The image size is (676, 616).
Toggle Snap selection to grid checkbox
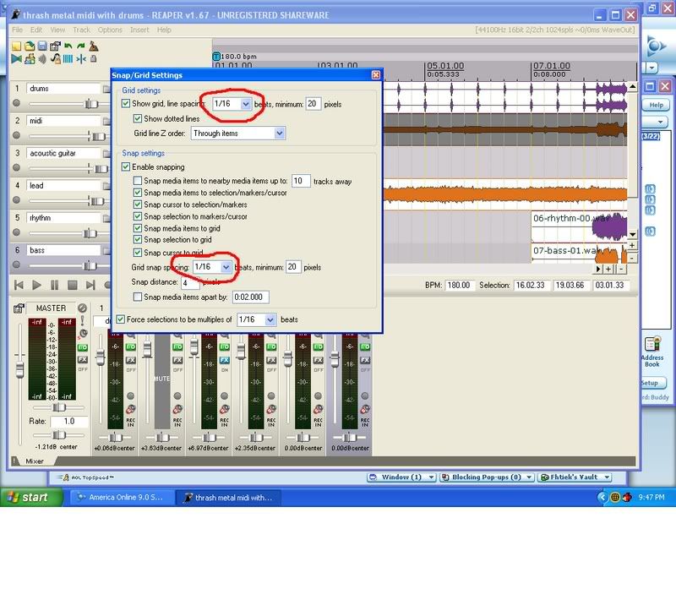click(138, 239)
